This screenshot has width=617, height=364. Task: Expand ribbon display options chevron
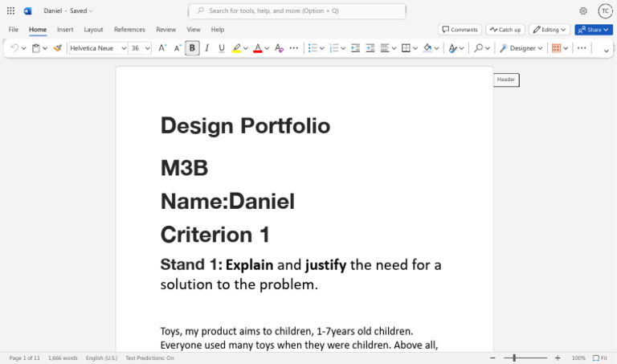pos(606,51)
